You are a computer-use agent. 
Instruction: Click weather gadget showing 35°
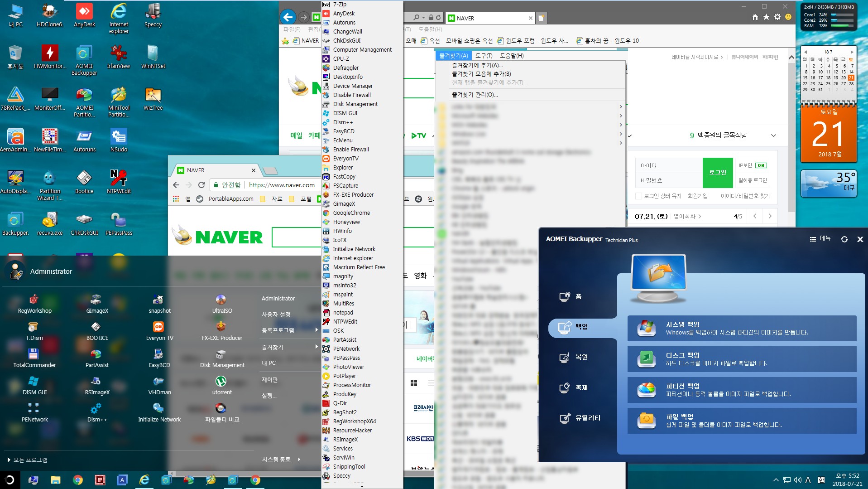coord(828,184)
